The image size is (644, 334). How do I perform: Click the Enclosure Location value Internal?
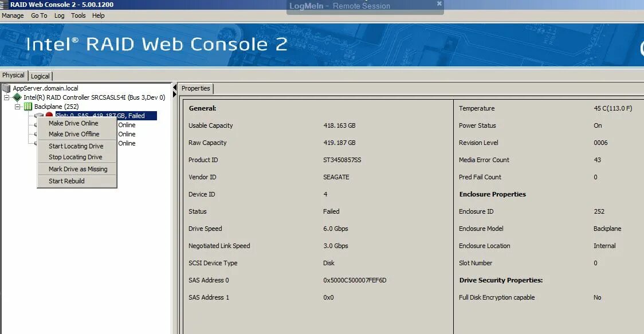click(x=604, y=246)
